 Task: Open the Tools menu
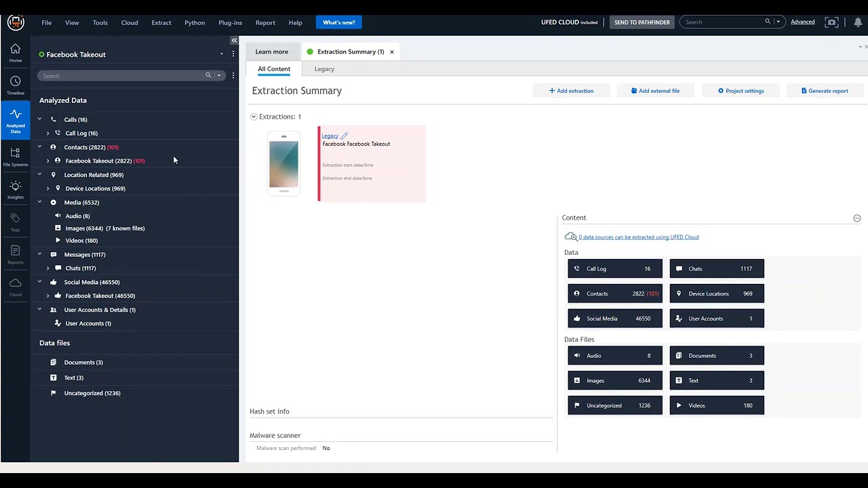click(100, 22)
